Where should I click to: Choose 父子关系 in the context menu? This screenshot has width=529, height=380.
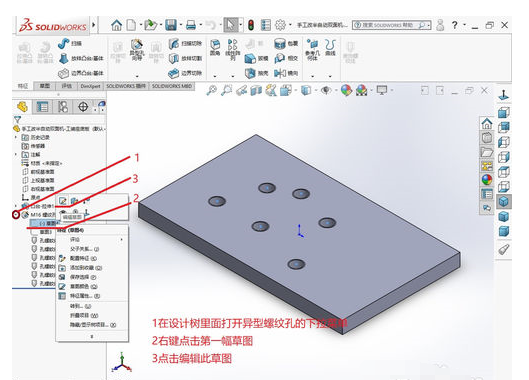tap(92, 249)
